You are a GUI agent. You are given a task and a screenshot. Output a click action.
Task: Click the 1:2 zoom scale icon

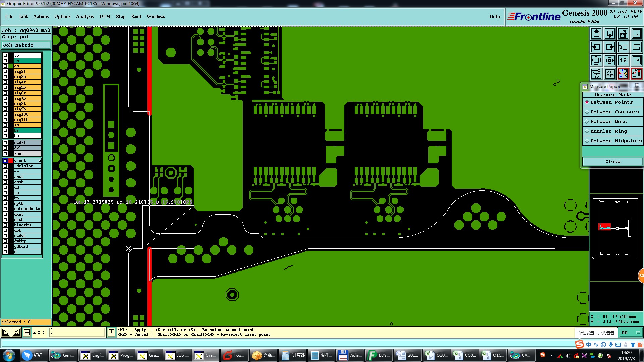coord(623,60)
